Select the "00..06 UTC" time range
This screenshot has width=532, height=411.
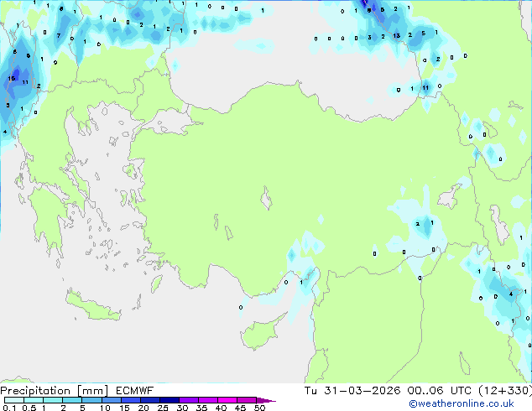coord(440,391)
